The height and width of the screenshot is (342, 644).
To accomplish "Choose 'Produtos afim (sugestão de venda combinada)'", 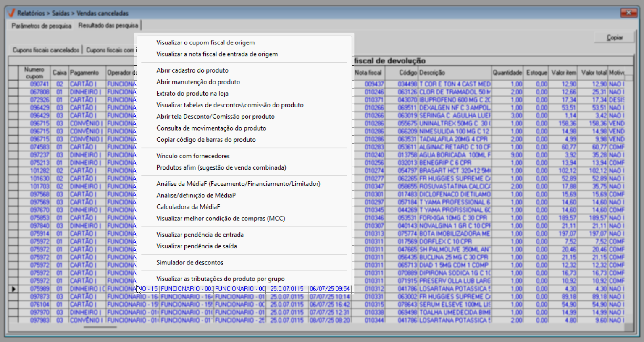I will [221, 167].
